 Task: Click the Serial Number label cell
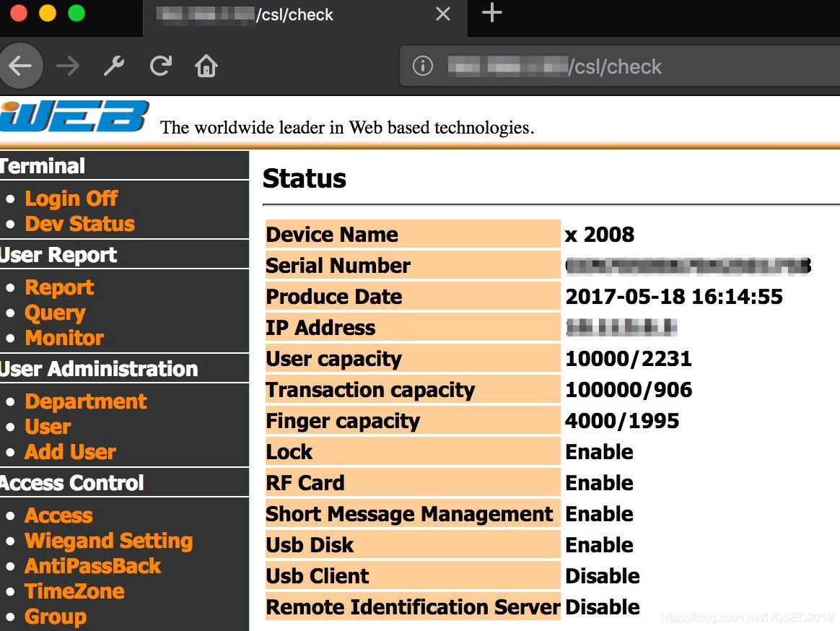413,266
